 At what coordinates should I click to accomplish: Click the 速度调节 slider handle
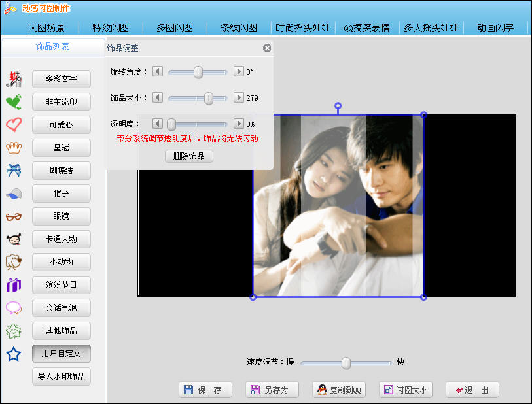(x=346, y=363)
